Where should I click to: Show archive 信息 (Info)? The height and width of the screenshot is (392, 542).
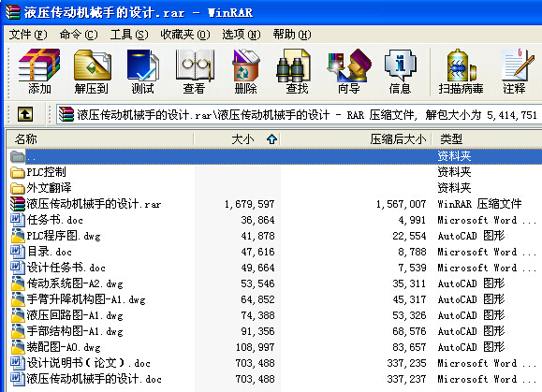coord(400,71)
